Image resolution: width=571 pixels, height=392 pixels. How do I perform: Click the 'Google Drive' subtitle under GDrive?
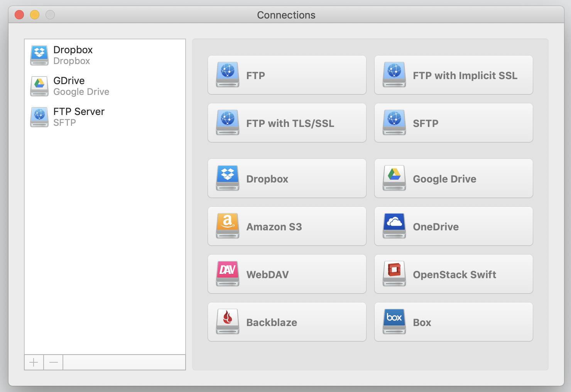(81, 92)
